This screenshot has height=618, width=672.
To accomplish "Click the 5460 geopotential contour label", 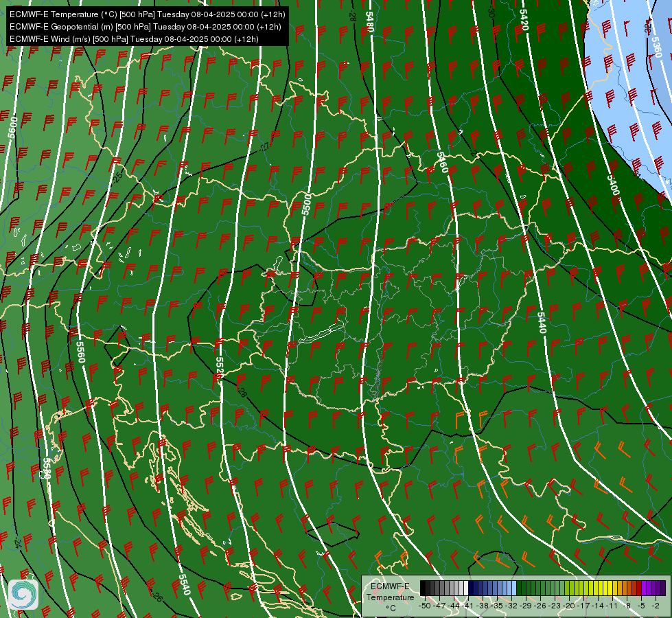I will tap(442, 162).
